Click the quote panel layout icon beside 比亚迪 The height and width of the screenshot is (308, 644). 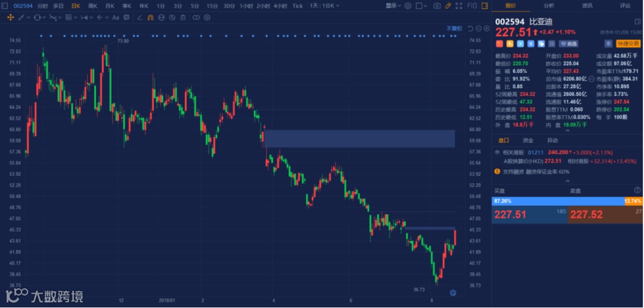(x=638, y=21)
